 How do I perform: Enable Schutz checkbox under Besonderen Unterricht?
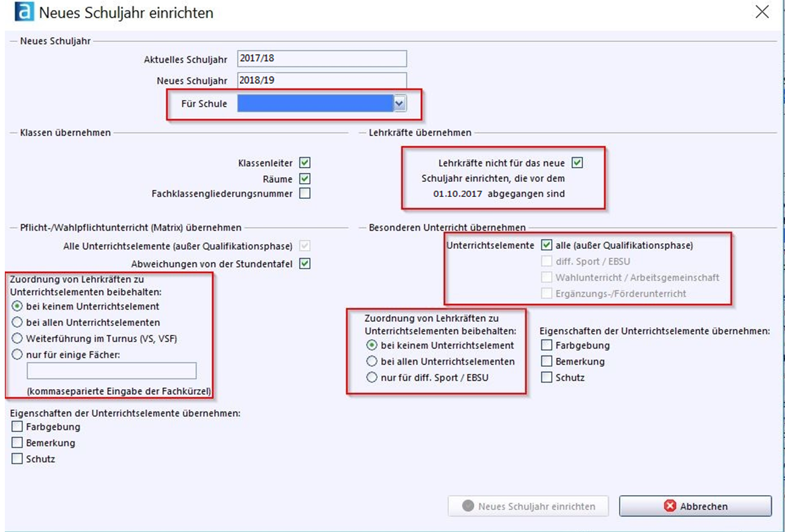pos(546,378)
